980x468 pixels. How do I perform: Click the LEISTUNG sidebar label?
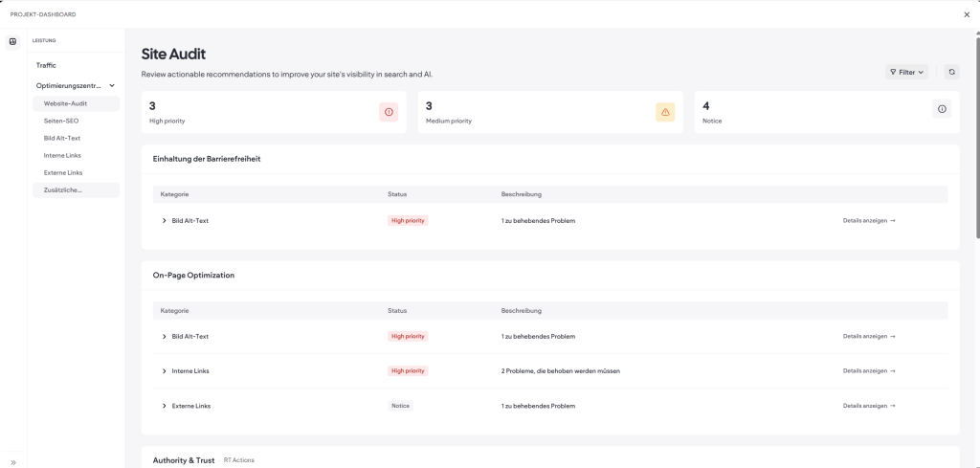point(44,40)
